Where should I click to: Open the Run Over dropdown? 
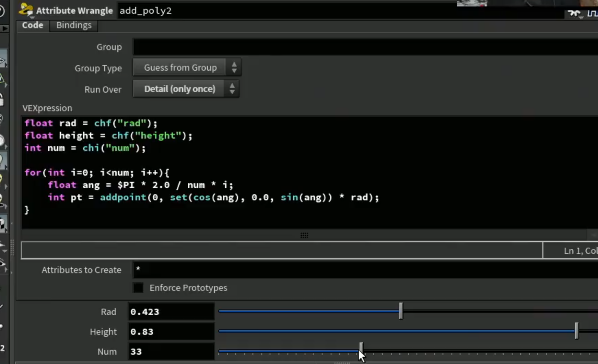pyautogui.click(x=186, y=89)
